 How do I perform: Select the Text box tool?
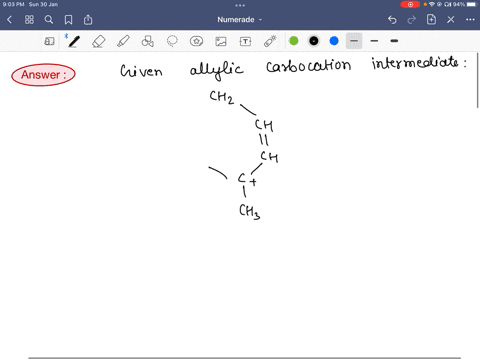click(x=245, y=41)
